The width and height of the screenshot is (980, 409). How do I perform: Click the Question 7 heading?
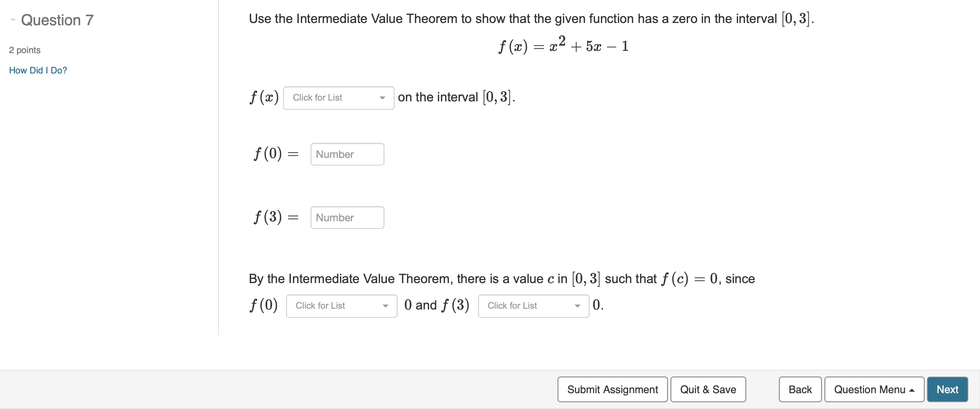(x=57, y=20)
